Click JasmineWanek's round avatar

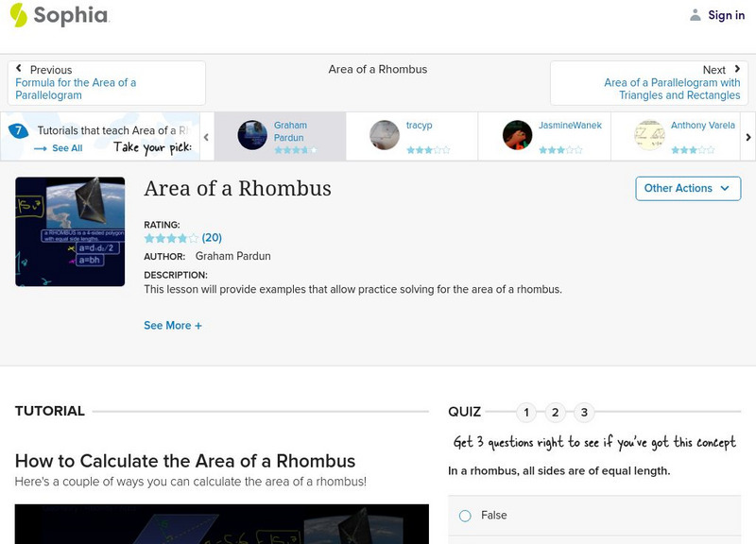[517, 135]
